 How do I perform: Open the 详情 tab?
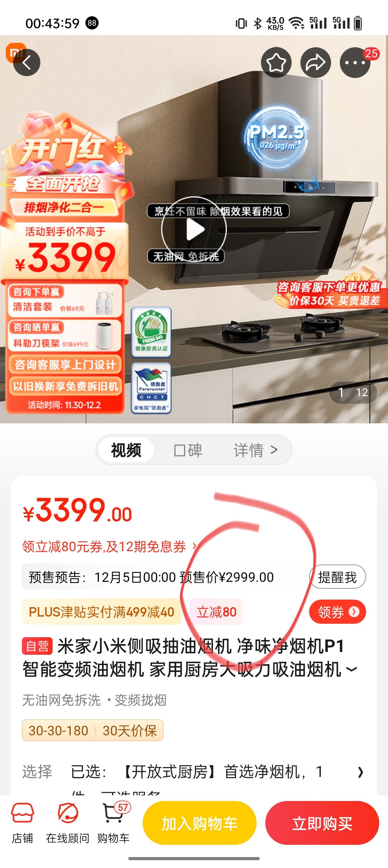(256, 450)
